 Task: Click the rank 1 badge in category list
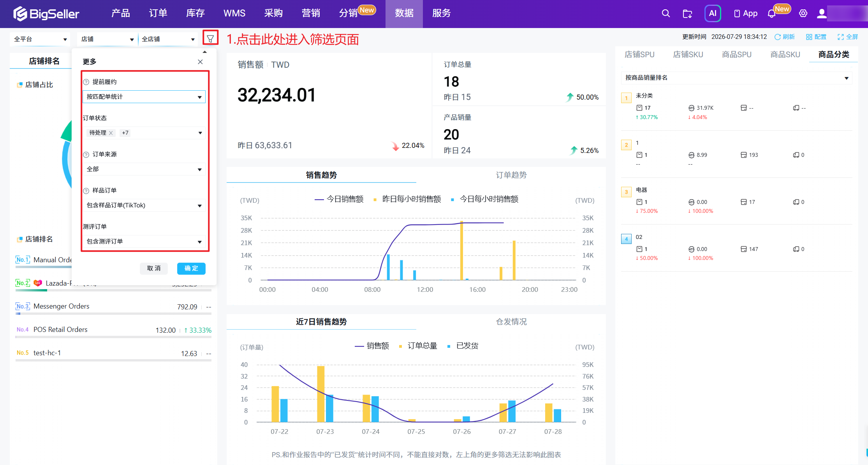click(626, 98)
